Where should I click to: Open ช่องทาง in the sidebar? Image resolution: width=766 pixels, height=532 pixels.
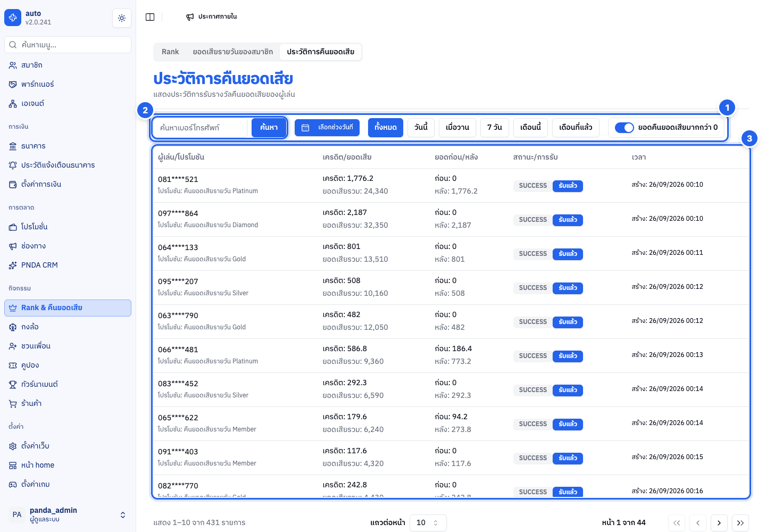tap(68, 246)
